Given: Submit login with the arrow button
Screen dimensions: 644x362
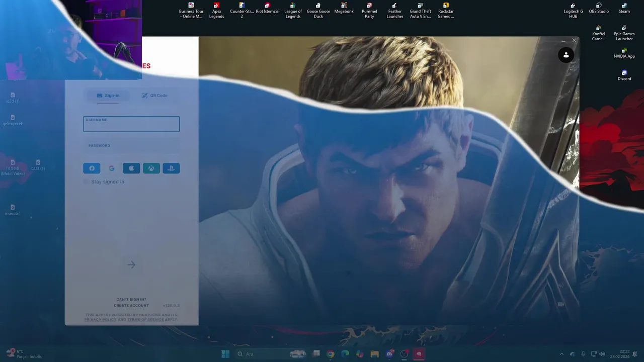Looking at the screenshot, I should point(131,264).
